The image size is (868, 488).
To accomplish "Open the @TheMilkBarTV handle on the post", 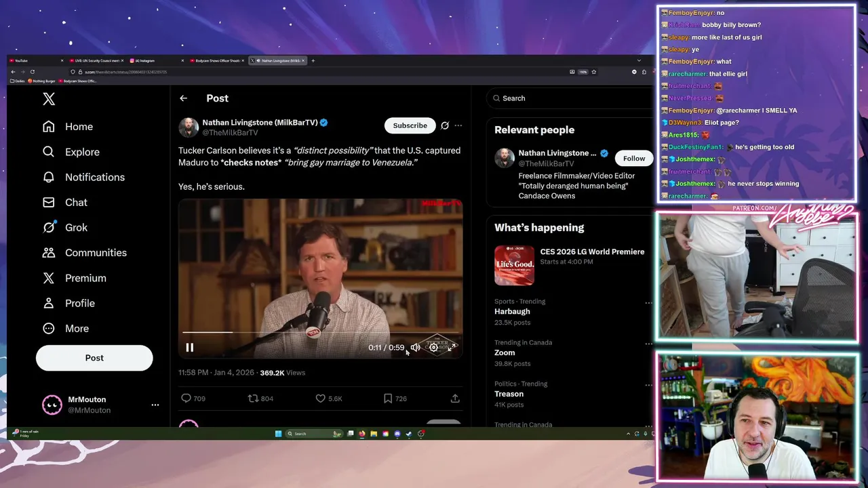I will tap(230, 133).
